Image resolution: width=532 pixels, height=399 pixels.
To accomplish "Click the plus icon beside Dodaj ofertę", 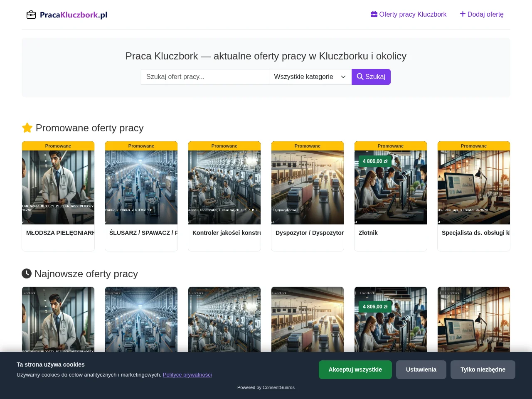I will pos(463,14).
